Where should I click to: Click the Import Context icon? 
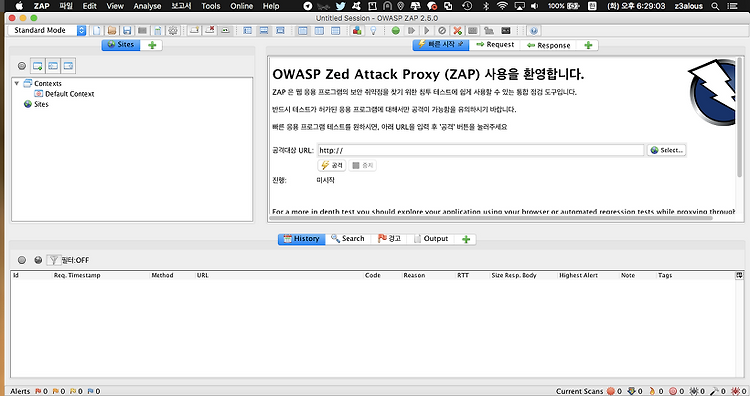pos(53,66)
